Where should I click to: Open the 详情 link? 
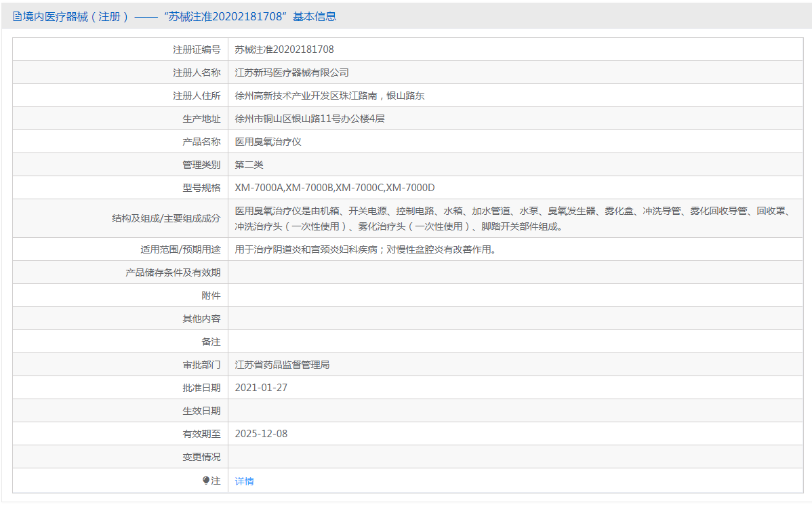pyautogui.click(x=244, y=481)
